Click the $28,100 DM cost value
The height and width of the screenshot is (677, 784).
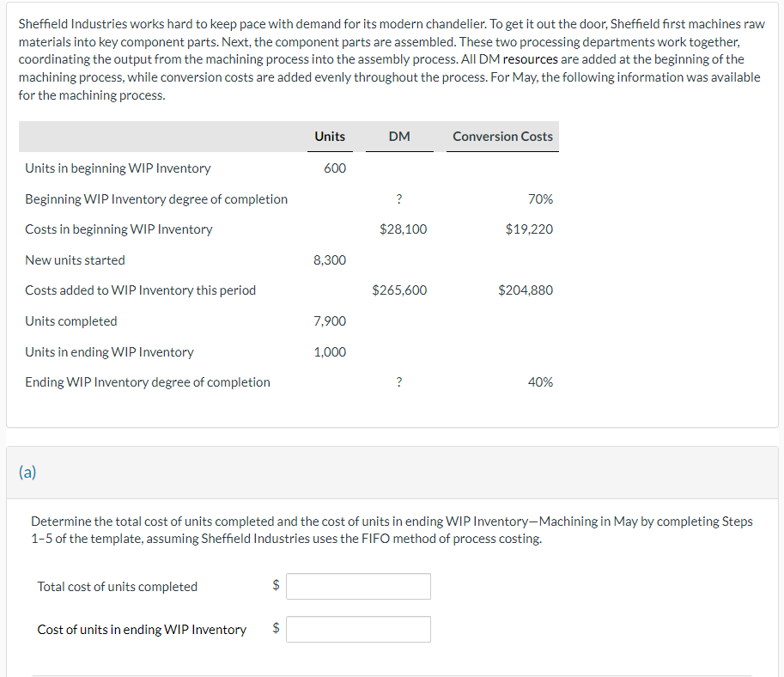point(403,229)
